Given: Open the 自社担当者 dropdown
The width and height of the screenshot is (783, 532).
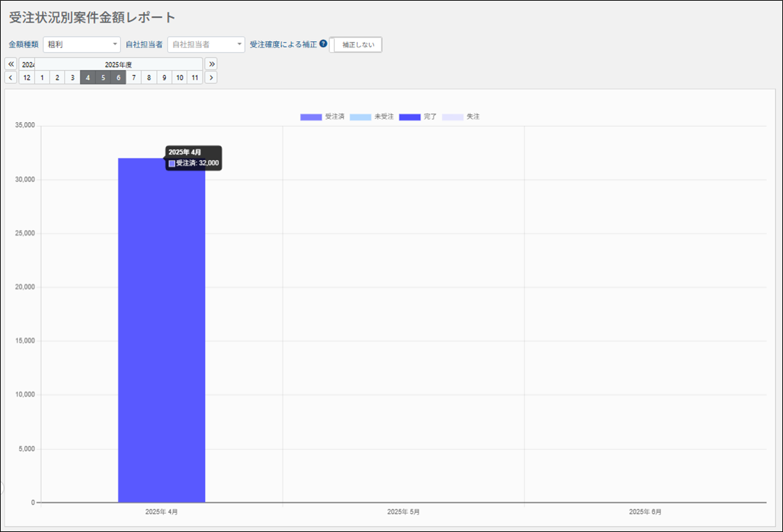Looking at the screenshot, I should tap(206, 45).
